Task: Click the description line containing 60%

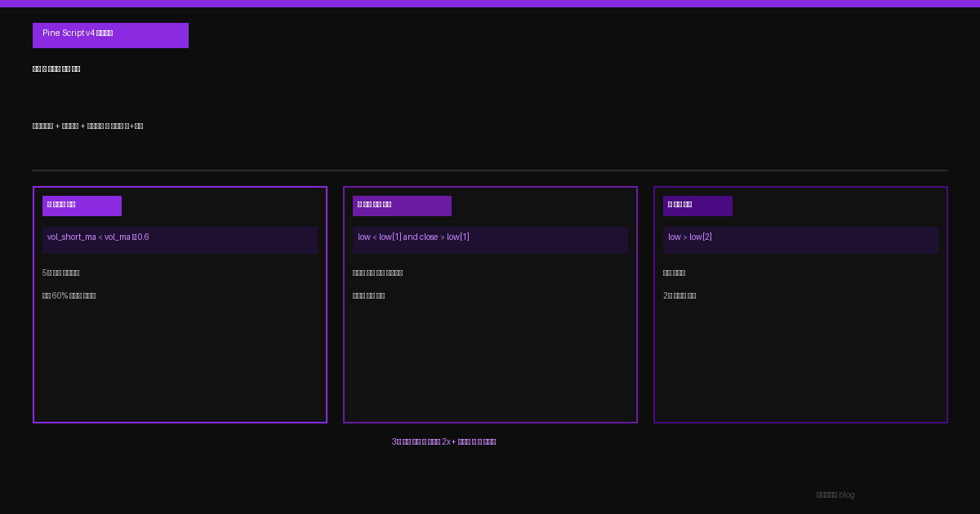Action: 69,296
